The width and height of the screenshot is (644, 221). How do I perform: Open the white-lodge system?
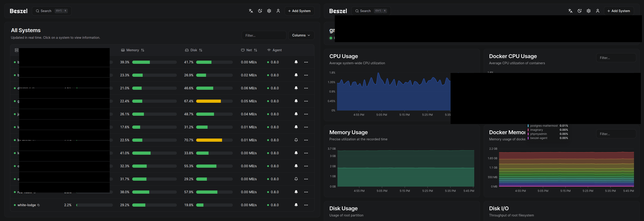click(26, 205)
